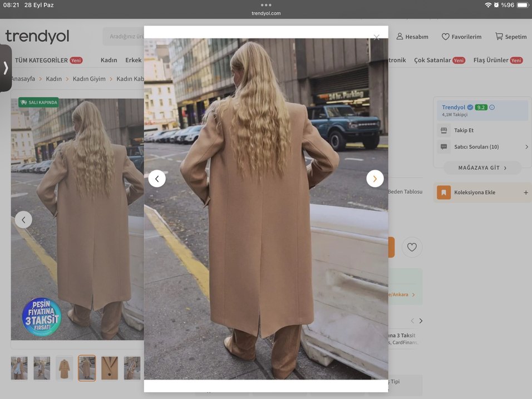This screenshot has width=532, height=399.
Task: Open TÜM KATEGORİLER menu
Action: coord(41,60)
